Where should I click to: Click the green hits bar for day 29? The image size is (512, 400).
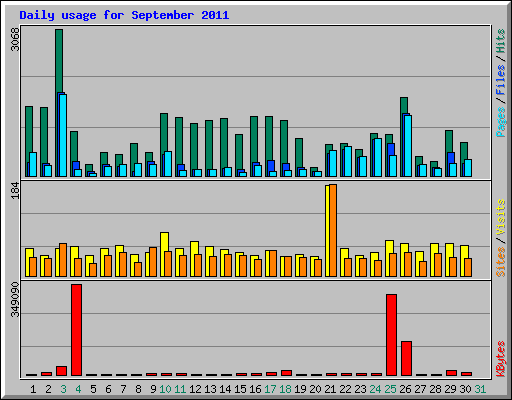pyautogui.click(x=449, y=141)
